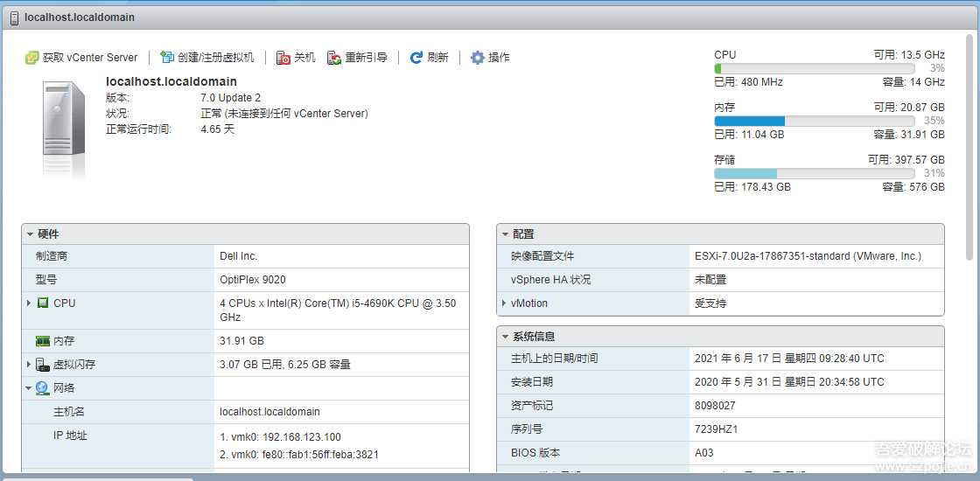Click the IP 地址 label
The height and width of the screenshot is (481, 980).
coord(70,436)
